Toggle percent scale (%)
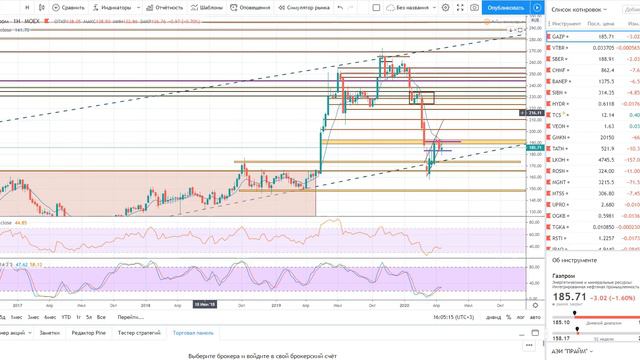 509,317
